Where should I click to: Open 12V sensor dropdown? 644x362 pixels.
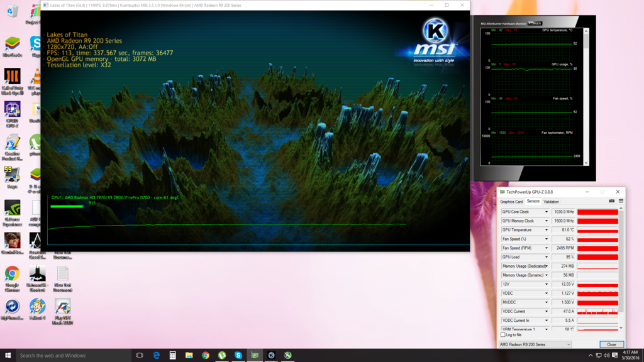[547, 284]
